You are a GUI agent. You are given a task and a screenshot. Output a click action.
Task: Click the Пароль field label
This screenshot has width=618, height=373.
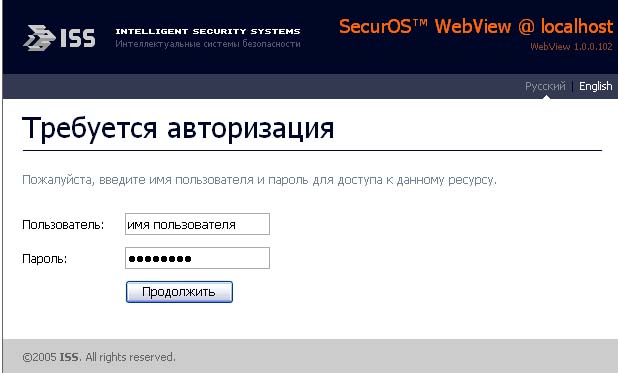pos(45,259)
